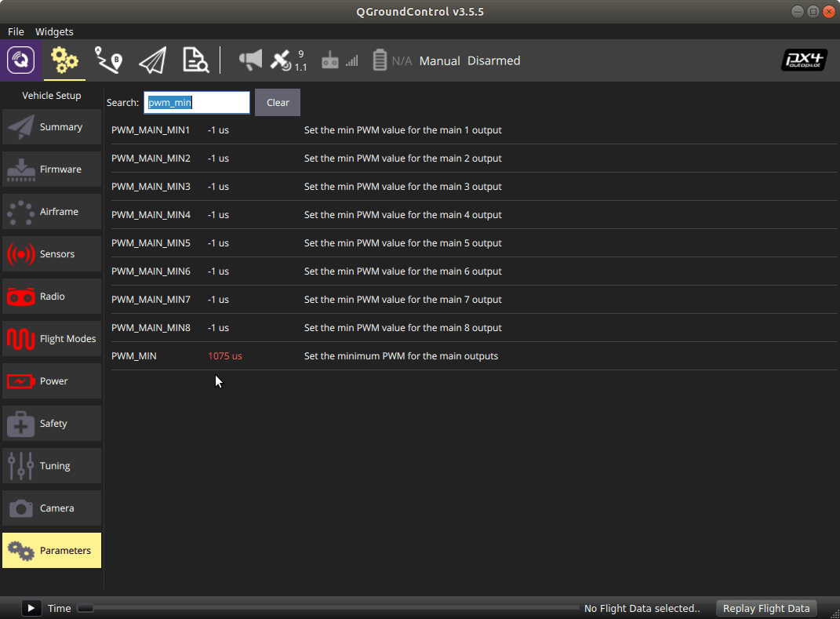Open the Sensors setup page
The height and width of the screenshot is (619, 840).
52,254
